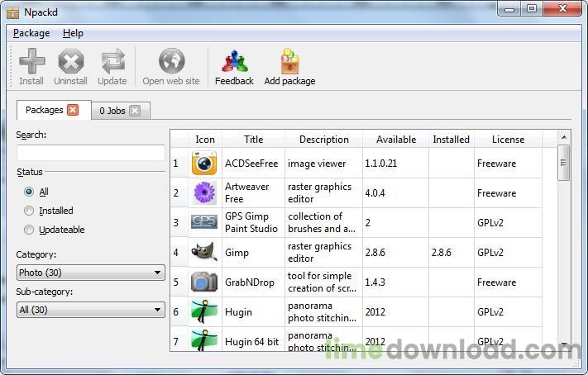The height and width of the screenshot is (375, 588).
Task: Close the 0 Jobs tab
Action: [x=135, y=111]
